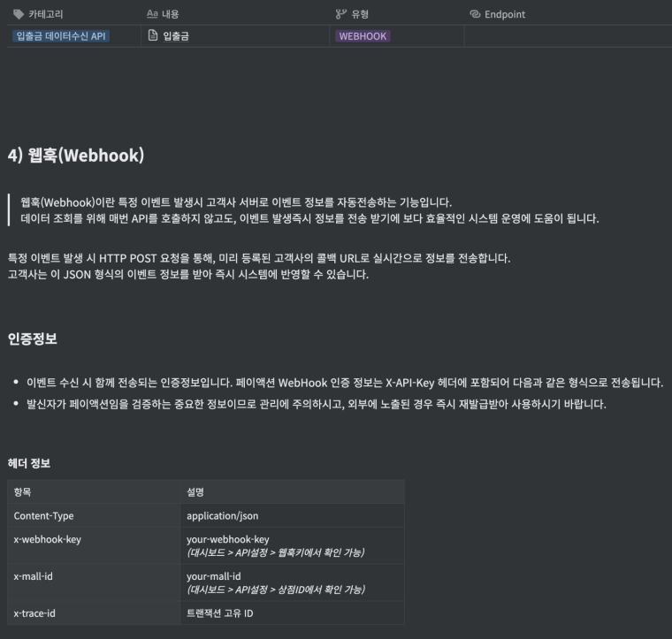Click the 인증정보 section heading

33,339
